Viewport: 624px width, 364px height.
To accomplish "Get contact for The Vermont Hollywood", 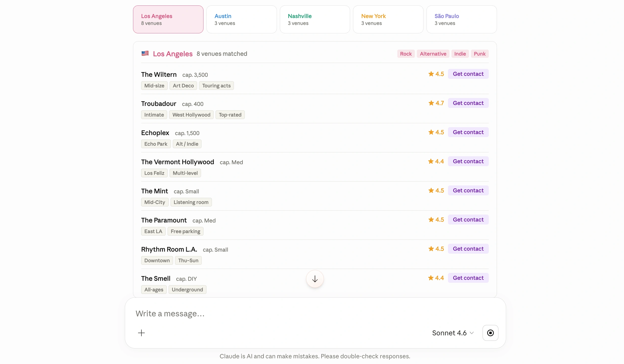I will click(468, 162).
